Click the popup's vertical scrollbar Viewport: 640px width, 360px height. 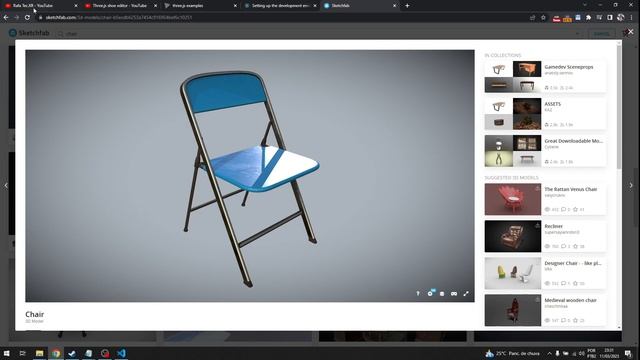[619, 106]
